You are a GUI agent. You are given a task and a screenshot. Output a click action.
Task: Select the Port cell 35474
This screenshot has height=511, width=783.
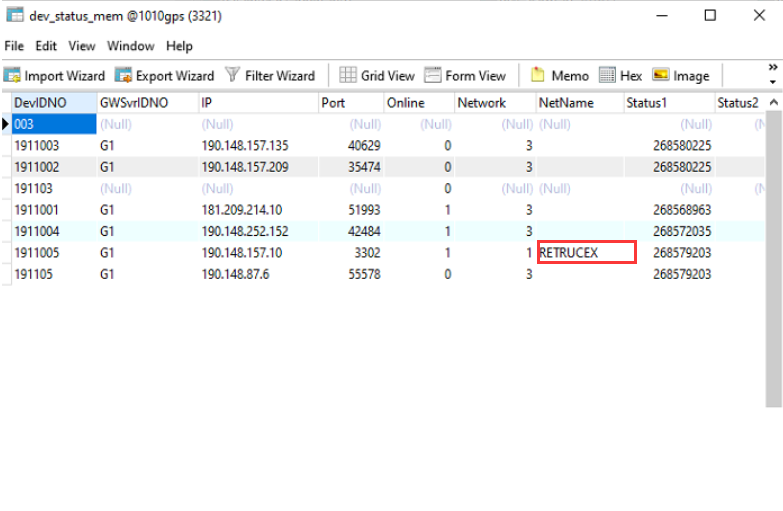point(351,167)
